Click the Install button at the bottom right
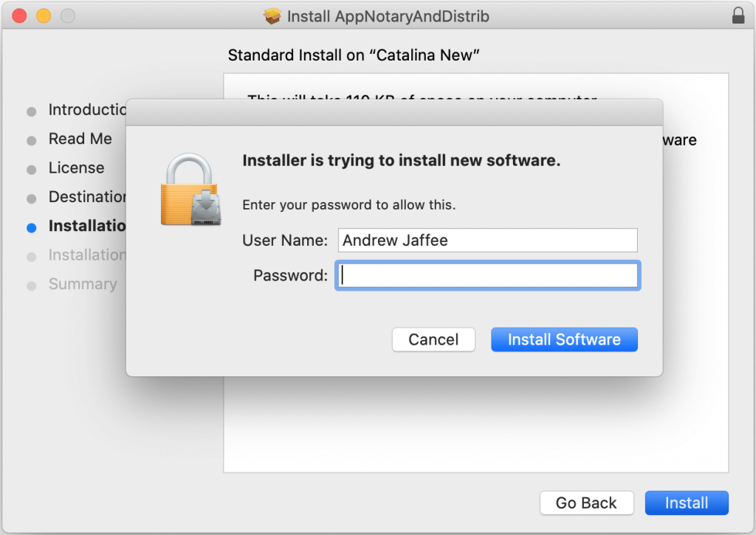The width and height of the screenshot is (756, 535). (686, 503)
